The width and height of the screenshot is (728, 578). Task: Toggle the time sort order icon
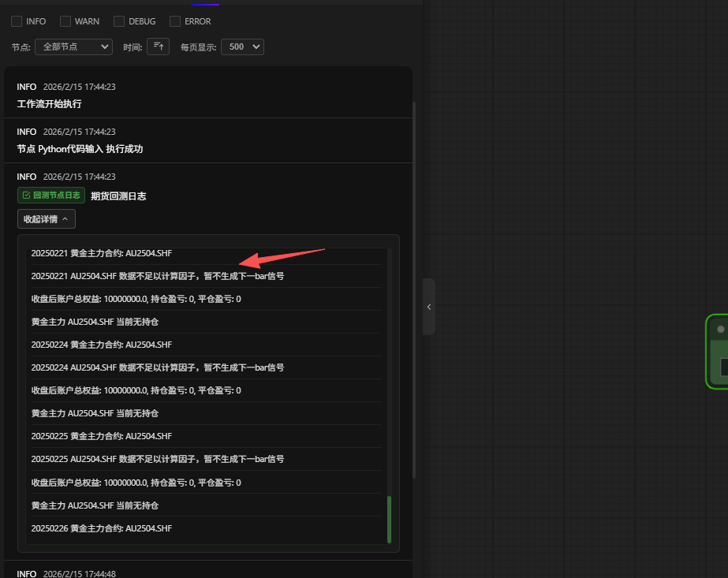(159, 47)
